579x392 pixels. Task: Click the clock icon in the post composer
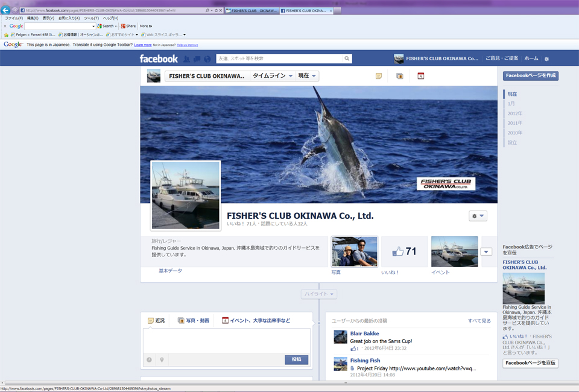(x=149, y=360)
